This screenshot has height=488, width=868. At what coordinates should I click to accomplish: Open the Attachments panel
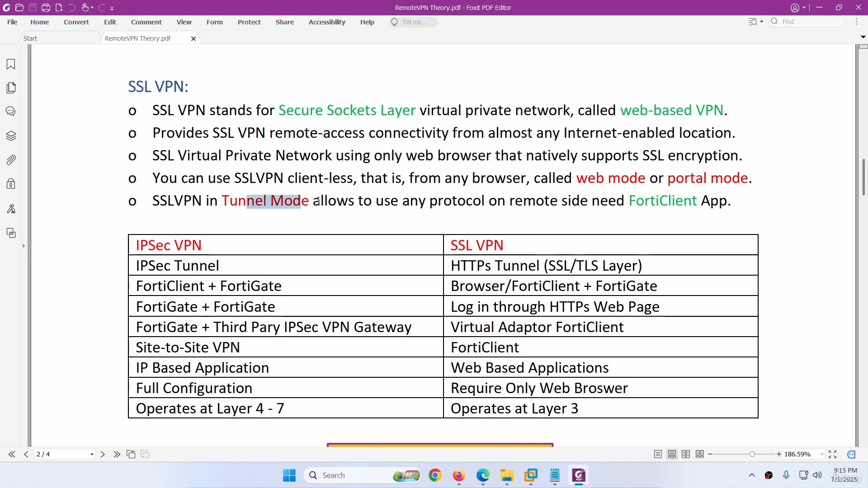(x=11, y=160)
